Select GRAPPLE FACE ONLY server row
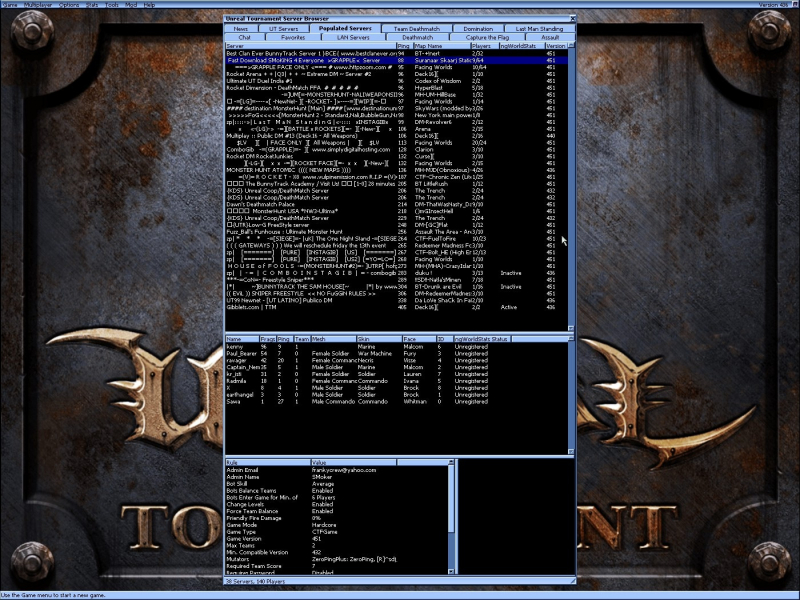This screenshot has height=600, width=800. (x=396, y=67)
